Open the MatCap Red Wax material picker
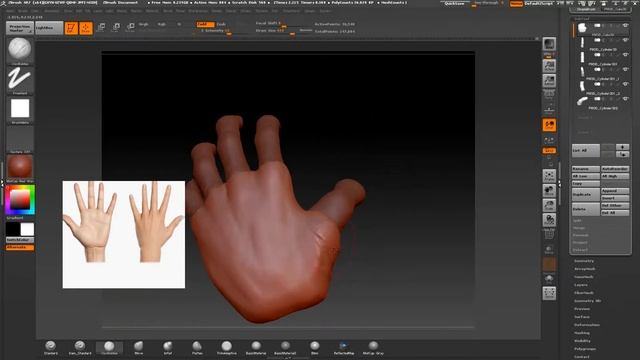Viewport: 640px width, 360px height. pyautogui.click(x=20, y=168)
